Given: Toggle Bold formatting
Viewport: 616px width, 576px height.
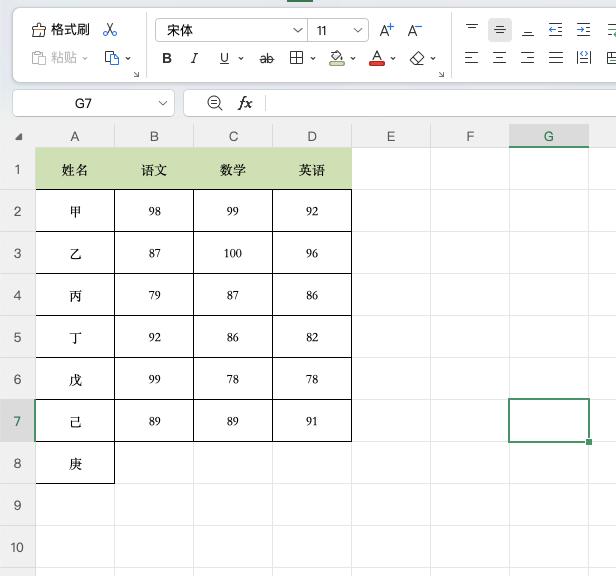Looking at the screenshot, I should tap(167, 59).
